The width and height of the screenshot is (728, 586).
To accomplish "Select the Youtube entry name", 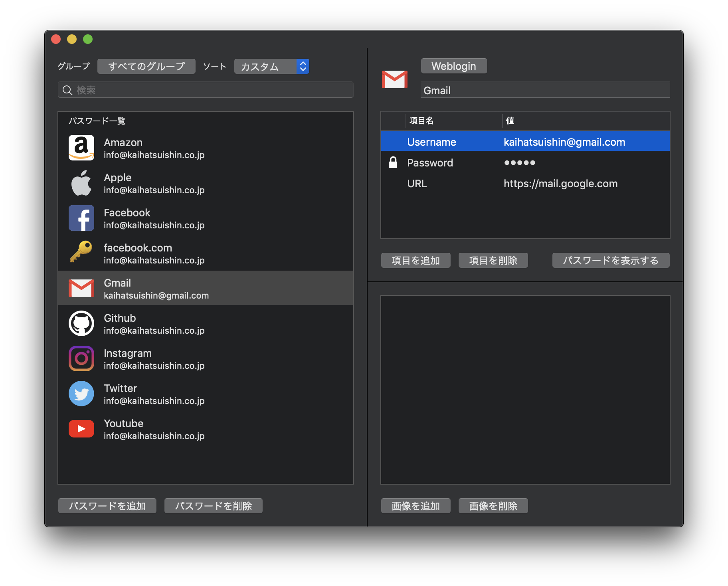I will [123, 424].
